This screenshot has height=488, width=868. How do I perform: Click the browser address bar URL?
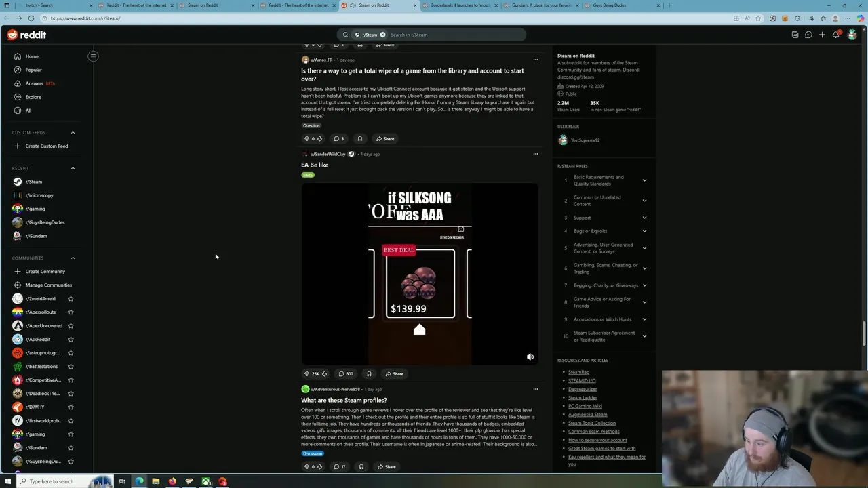tap(85, 18)
